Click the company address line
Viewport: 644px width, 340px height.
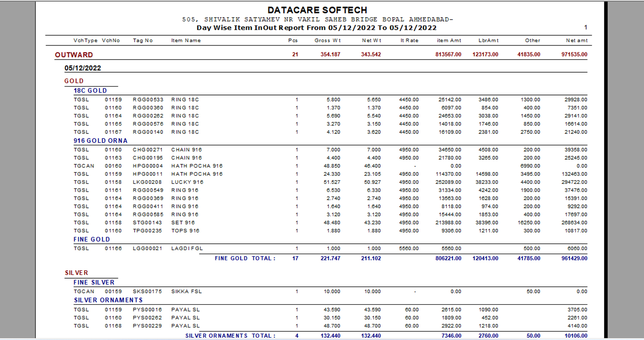317,19
